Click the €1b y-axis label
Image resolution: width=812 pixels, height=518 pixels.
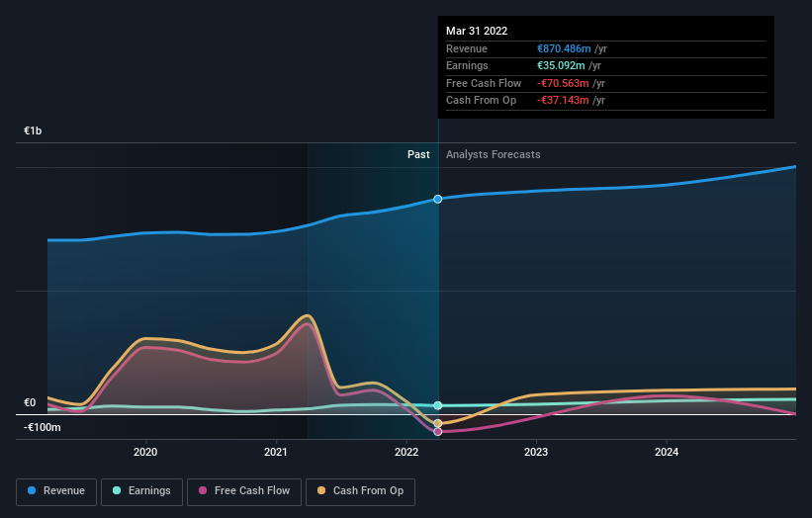(33, 130)
